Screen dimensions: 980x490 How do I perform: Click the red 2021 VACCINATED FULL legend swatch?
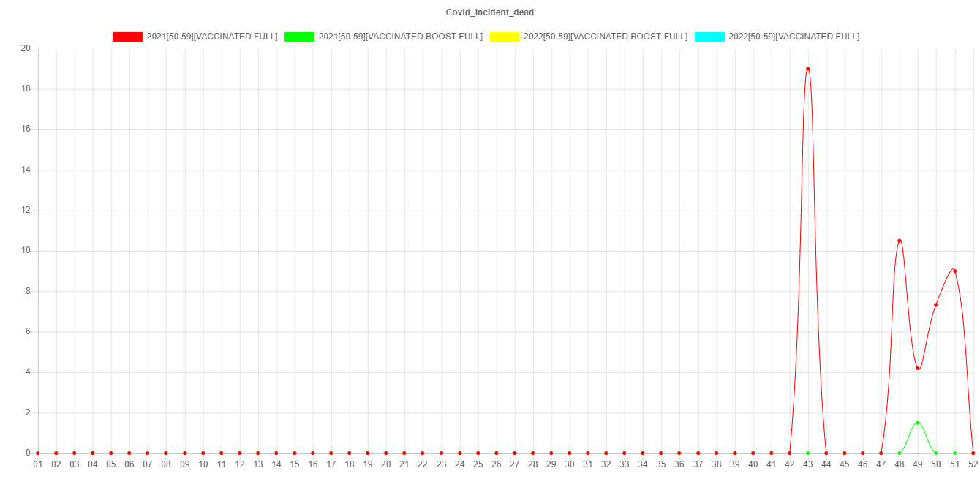click(x=127, y=37)
